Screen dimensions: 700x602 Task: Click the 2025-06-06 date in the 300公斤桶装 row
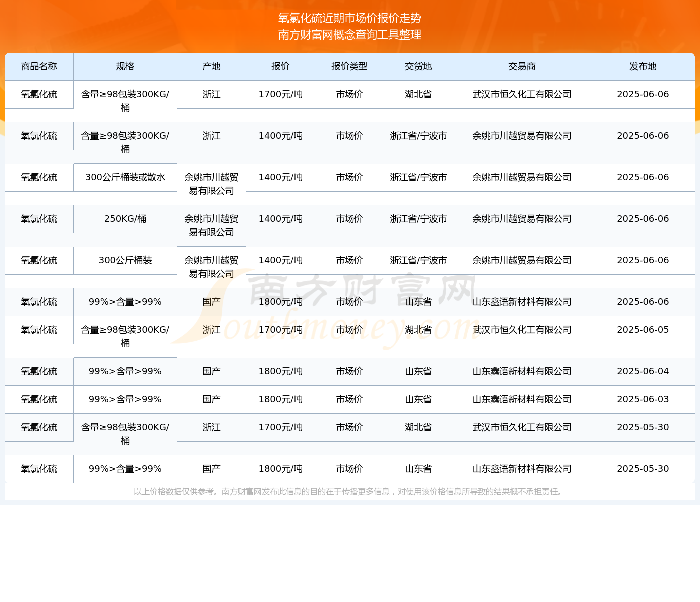[x=643, y=260]
